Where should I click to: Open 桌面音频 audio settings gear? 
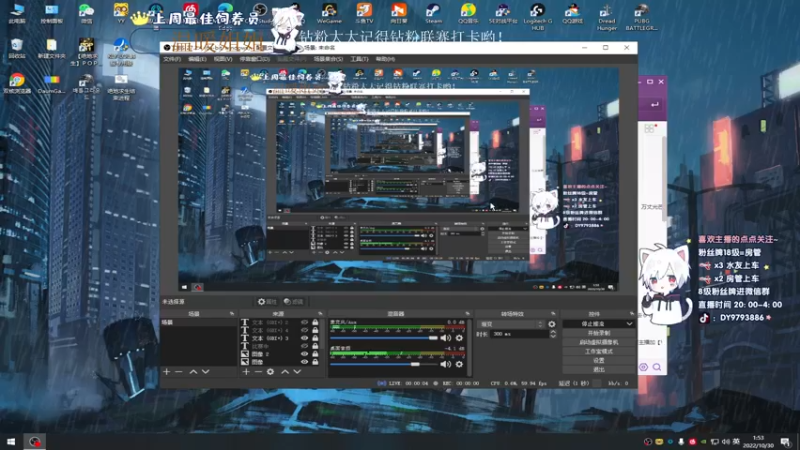[459, 364]
